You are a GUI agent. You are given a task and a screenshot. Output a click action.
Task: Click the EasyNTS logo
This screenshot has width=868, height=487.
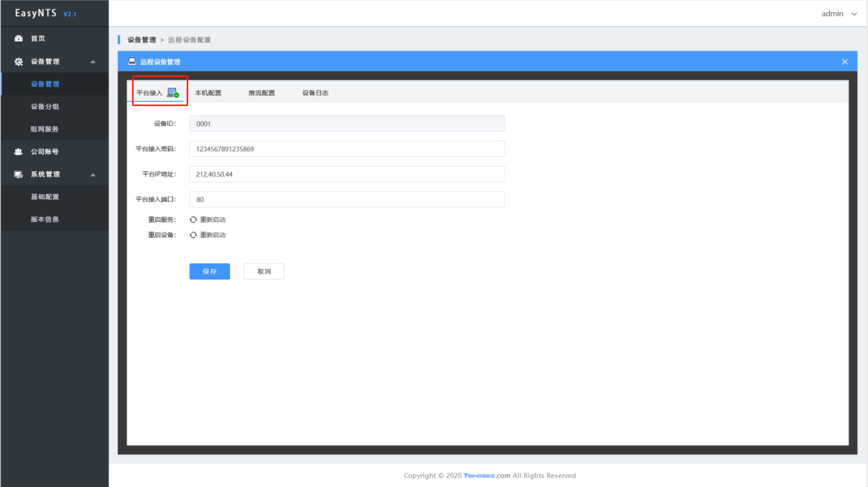click(x=36, y=13)
